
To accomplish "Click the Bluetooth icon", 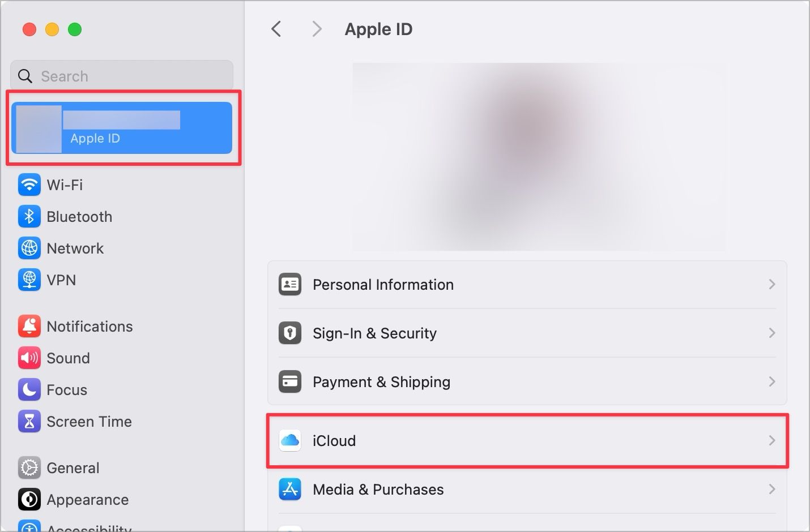I will click(29, 216).
